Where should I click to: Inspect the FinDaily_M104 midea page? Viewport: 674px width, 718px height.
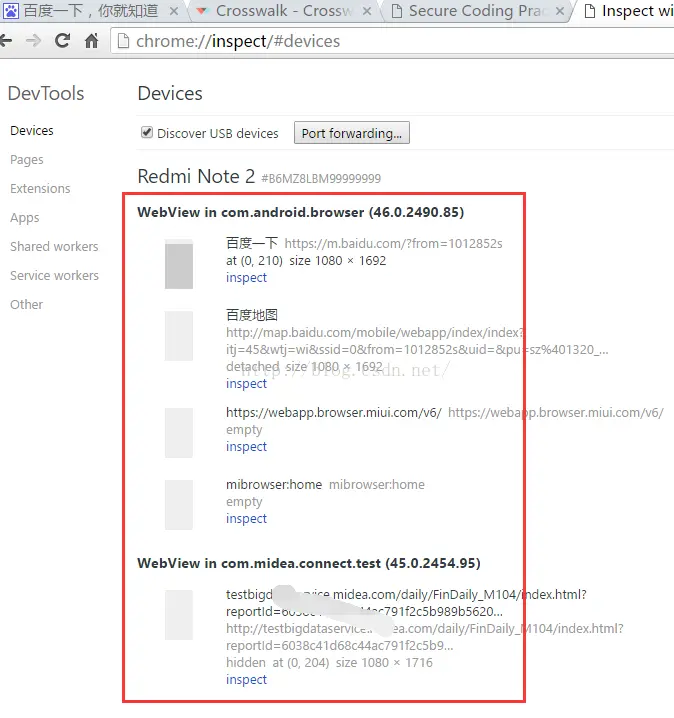[x=246, y=680]
